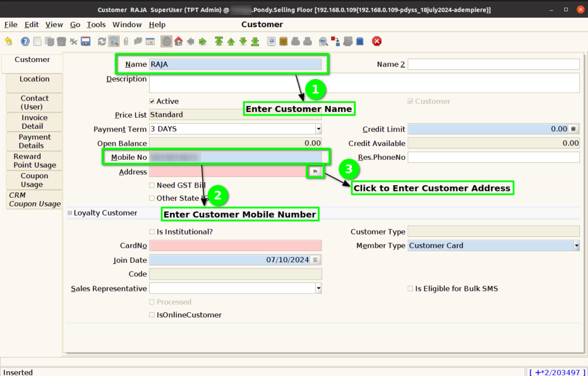Open the Edit menu
Screen dimensions: 588x376
click(32, 25)
